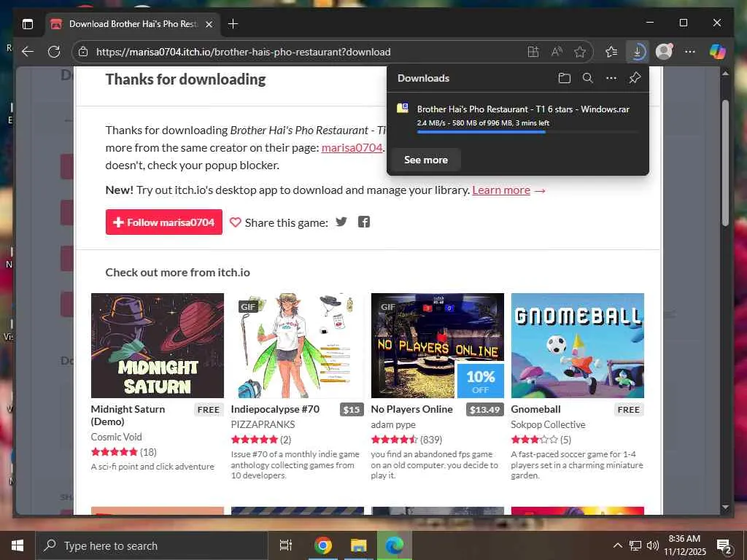Open more options in Downloads panel
The width and height of the screenshot is (747, 560).
[x=611, y=78]
